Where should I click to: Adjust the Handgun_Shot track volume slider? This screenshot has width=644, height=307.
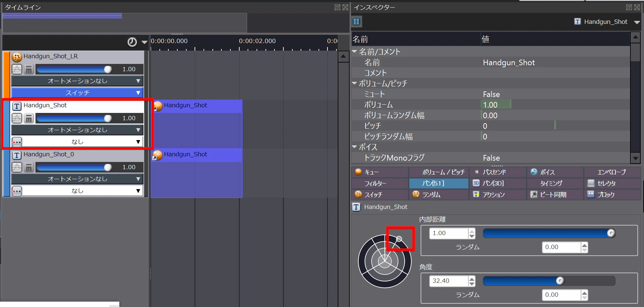[74, 118]
